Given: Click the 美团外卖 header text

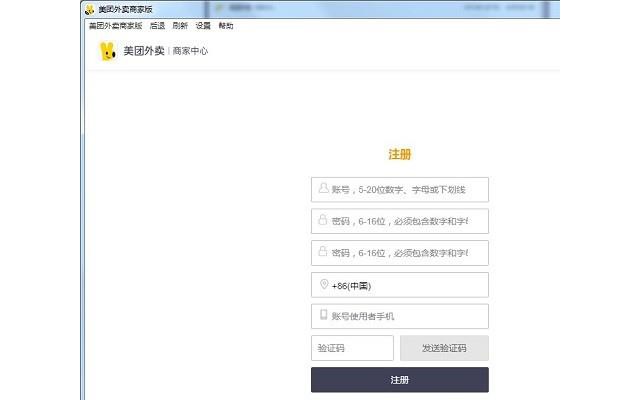Looking at the screenshot, I should pyautogui.click(x=144, y=51).
